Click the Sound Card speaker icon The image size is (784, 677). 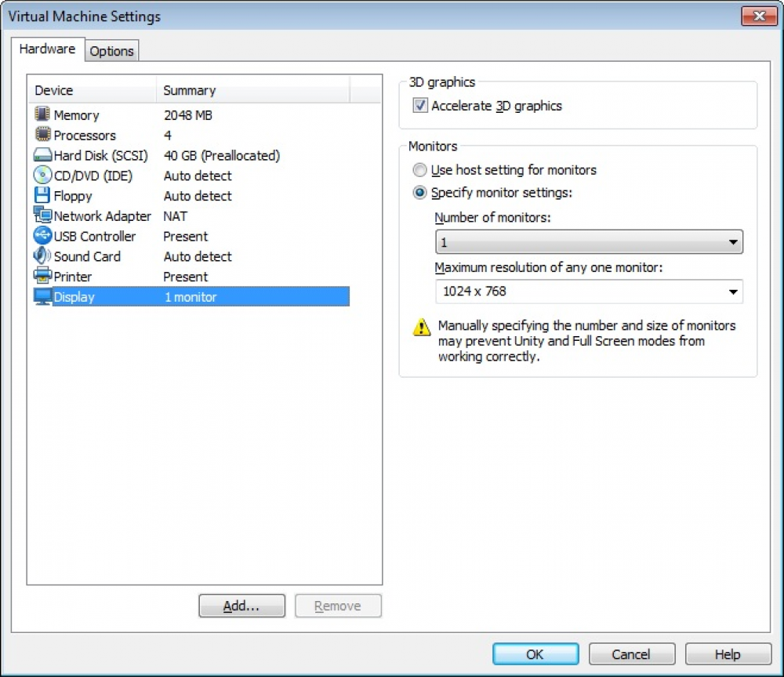[x=42, y=256]
